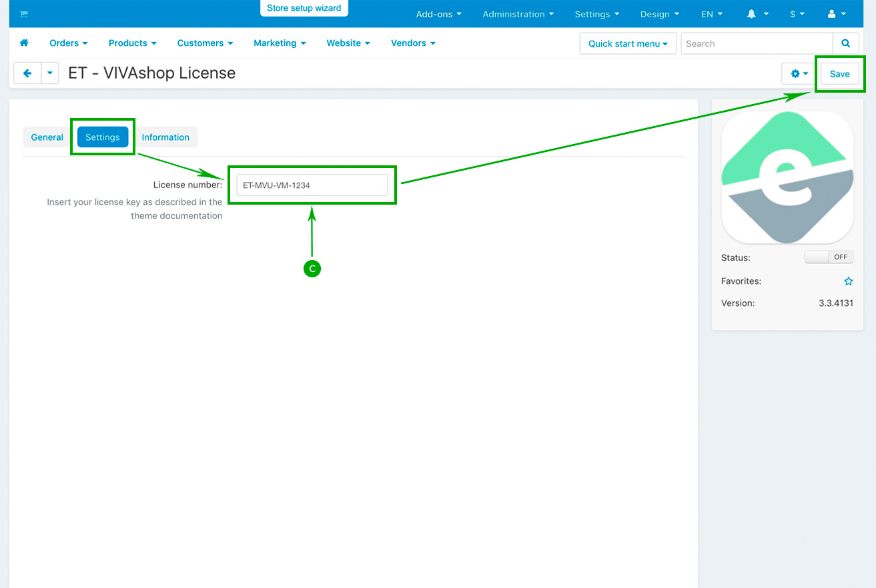Click the License number input field
The height and width of the screenshot is (588, 876).
312,185
